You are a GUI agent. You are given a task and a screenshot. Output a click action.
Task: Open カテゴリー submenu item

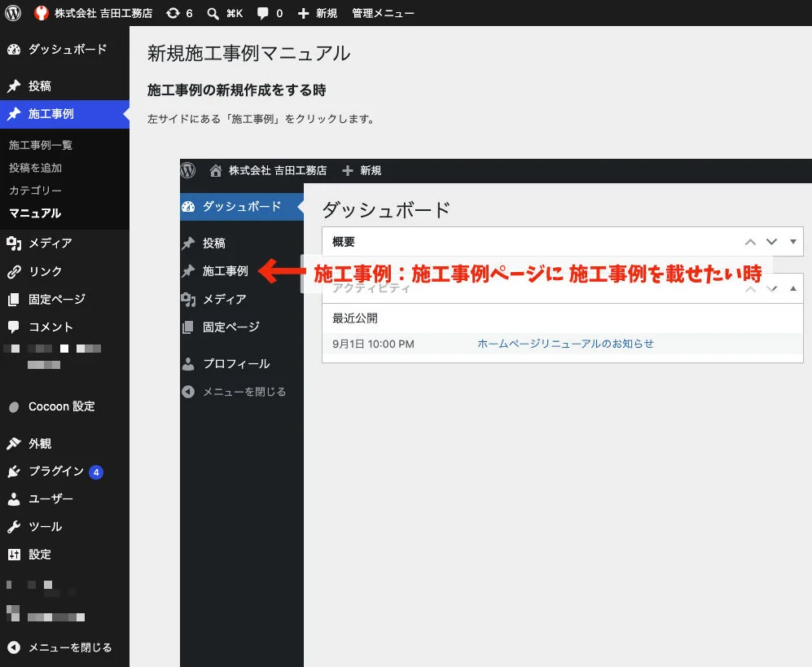(35, 191)
